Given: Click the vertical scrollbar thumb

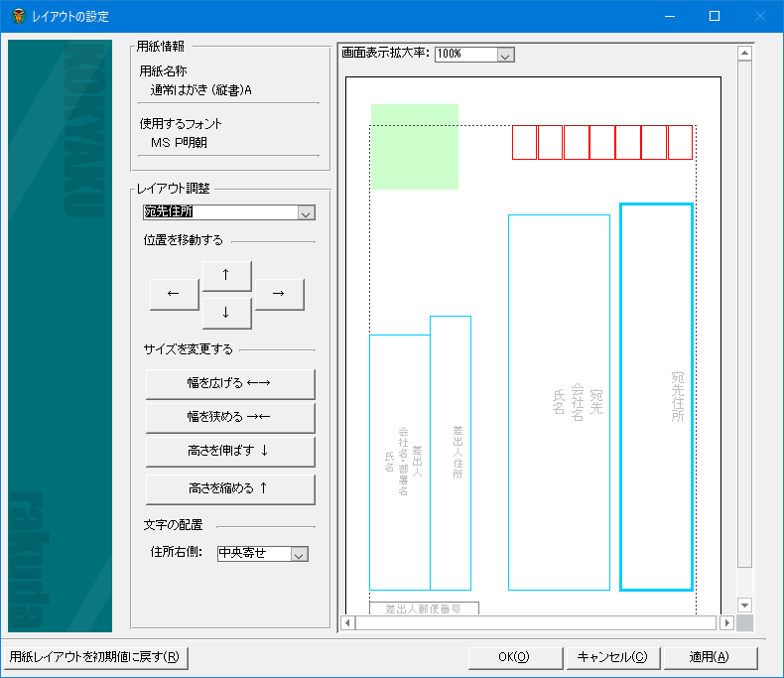Looking at the screenshot, I should tap(744, 314).
